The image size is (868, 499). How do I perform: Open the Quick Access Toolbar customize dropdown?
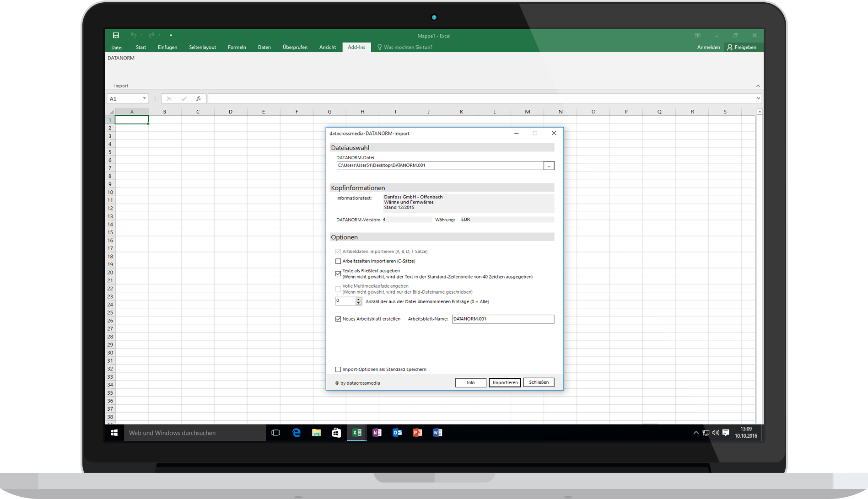pyautogui.click(x=171, y=35)
